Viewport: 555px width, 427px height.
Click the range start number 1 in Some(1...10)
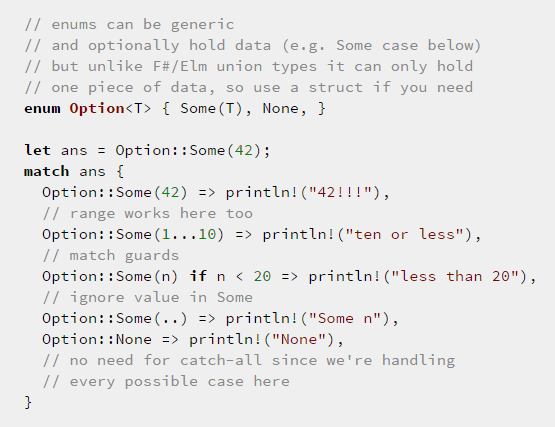(166, 234)
